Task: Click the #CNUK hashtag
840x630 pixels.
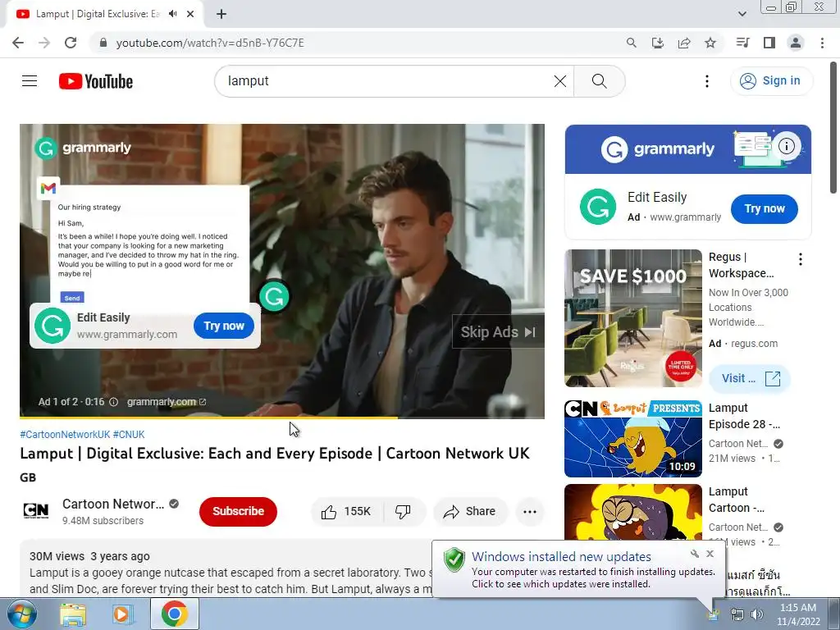Action: click(129, 435)
